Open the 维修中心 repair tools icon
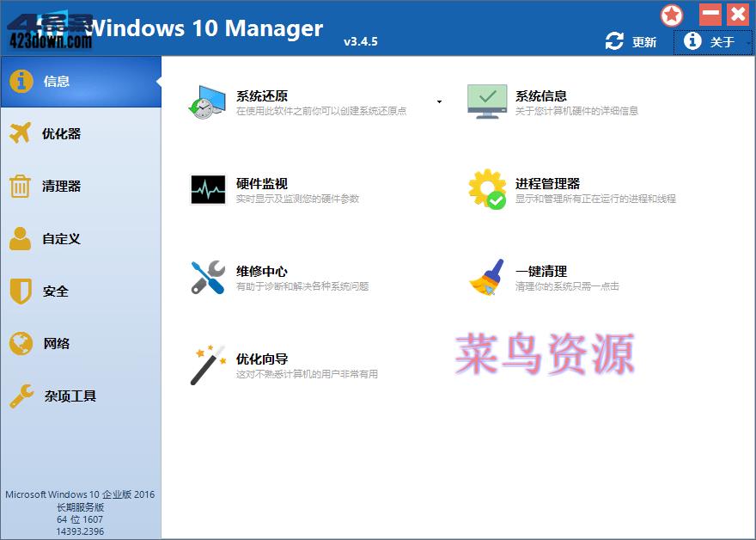This screenshot has height=540, width=756. pyautogui.click(x=206, y=277)
